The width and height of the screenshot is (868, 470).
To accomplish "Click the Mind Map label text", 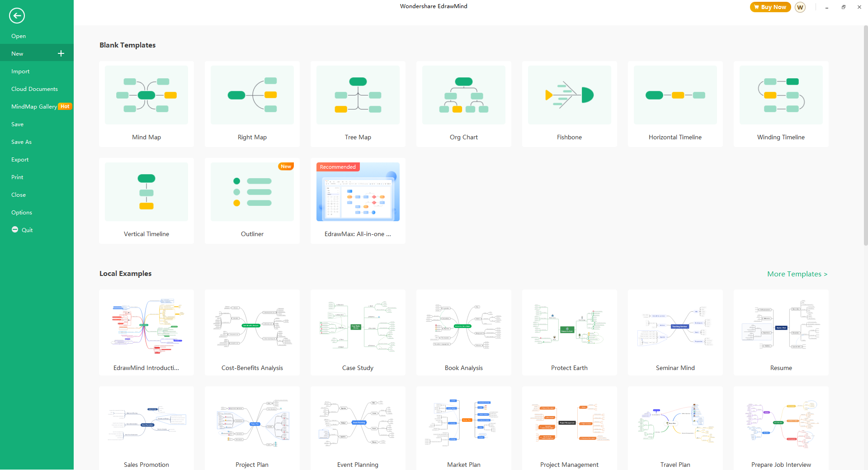I will [x=146, y=138].
